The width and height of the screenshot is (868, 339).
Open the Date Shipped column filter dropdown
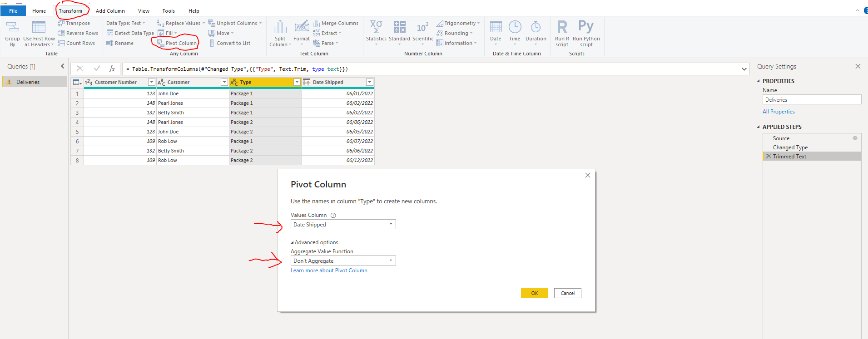pyautogui.click(x=370, y=82)
